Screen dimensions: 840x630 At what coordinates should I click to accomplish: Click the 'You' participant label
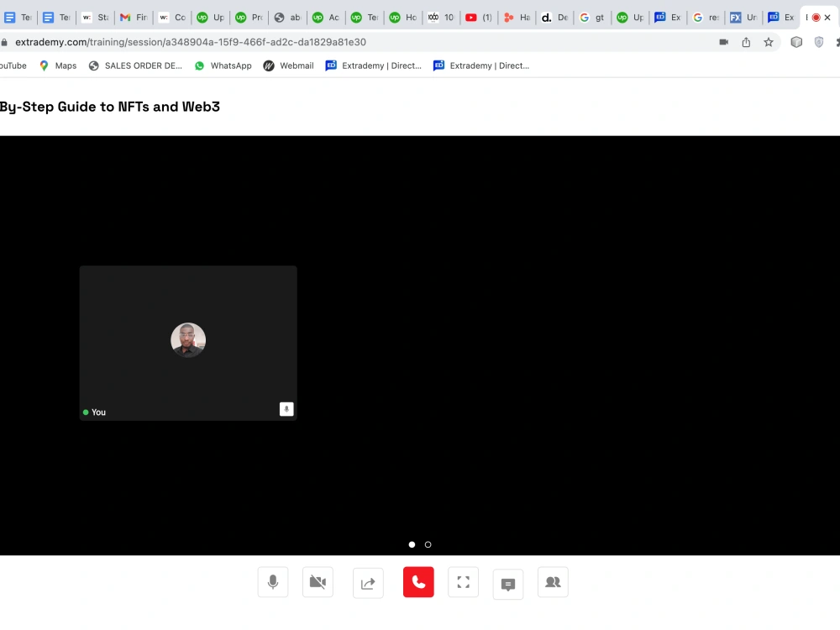(98, 412)
